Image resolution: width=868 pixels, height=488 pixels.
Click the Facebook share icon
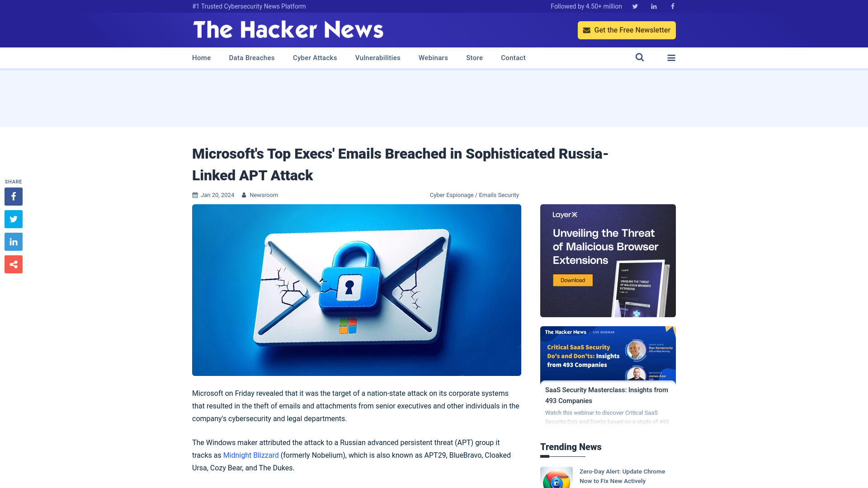[13, 196]
